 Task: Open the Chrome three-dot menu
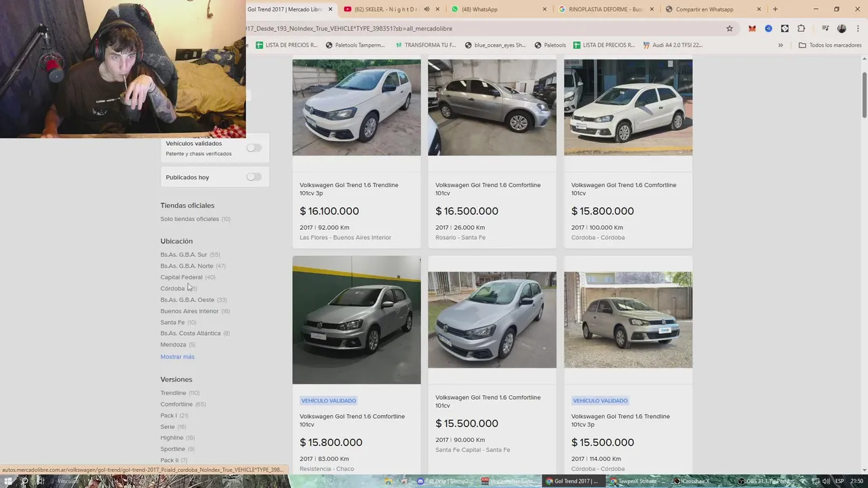coord(856,28)
